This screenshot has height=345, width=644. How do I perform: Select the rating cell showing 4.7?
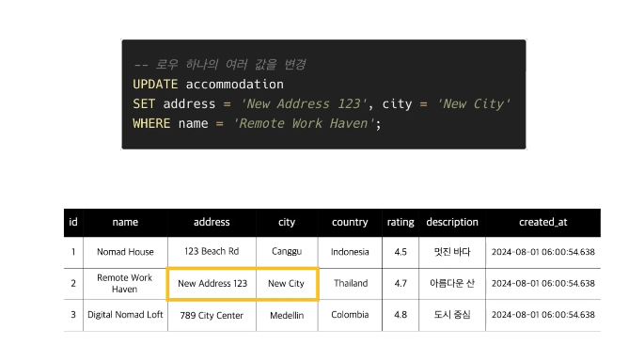[x=401, y=283]
